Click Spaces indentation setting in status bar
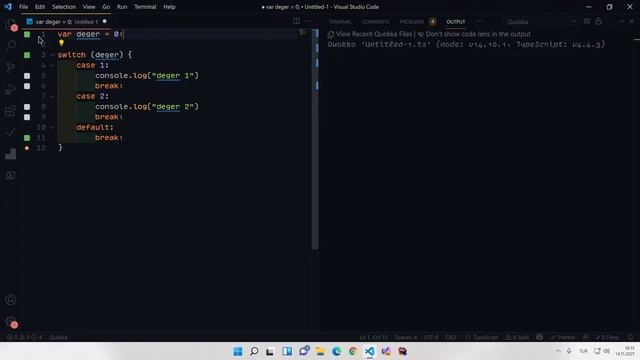640x360 pixels. point(406,338)
